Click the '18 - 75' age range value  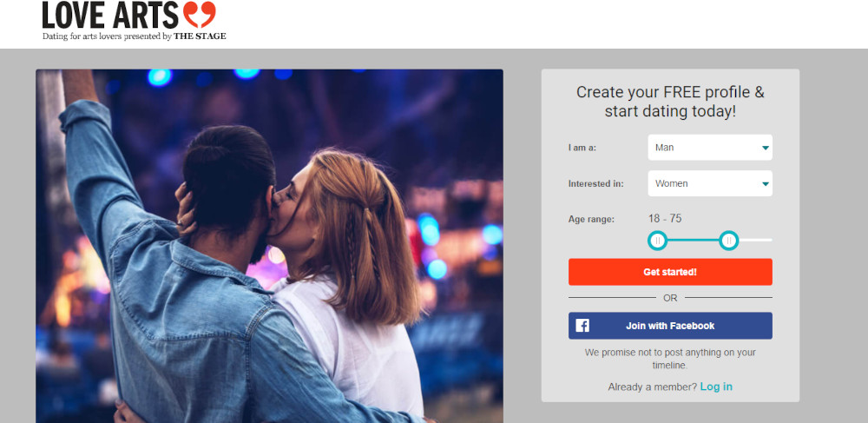(x=665, y=219)
